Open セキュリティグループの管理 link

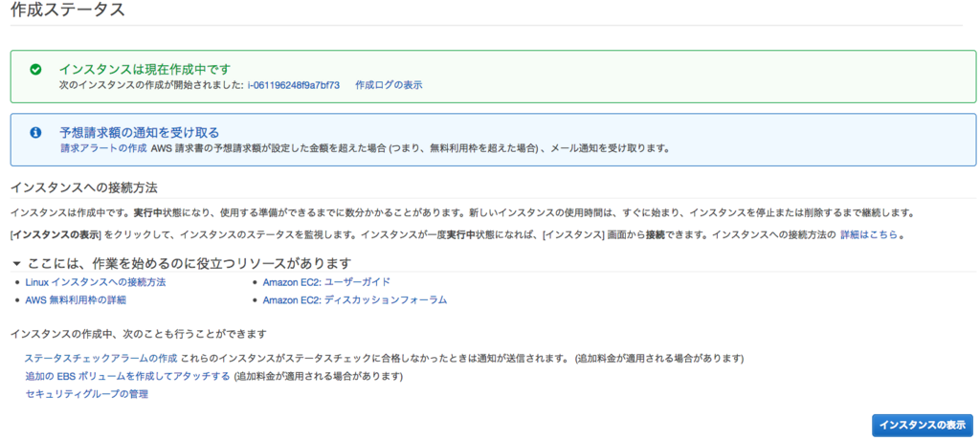87,394
